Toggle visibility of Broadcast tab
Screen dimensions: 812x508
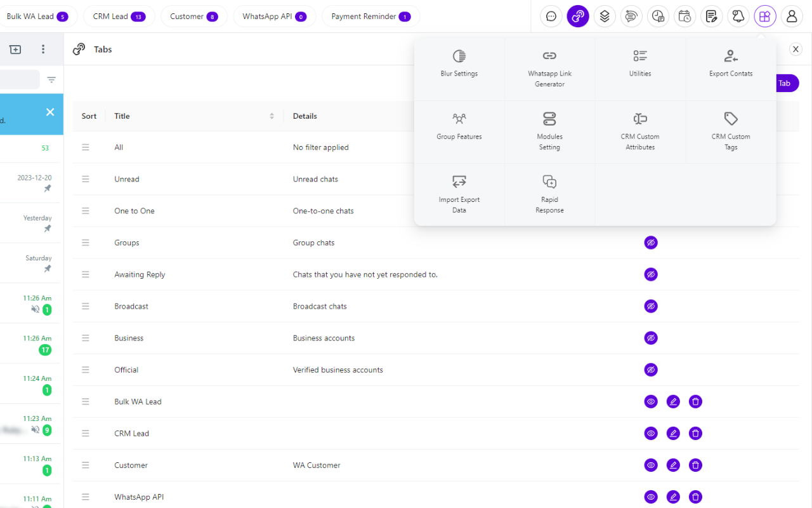point(651,306)
